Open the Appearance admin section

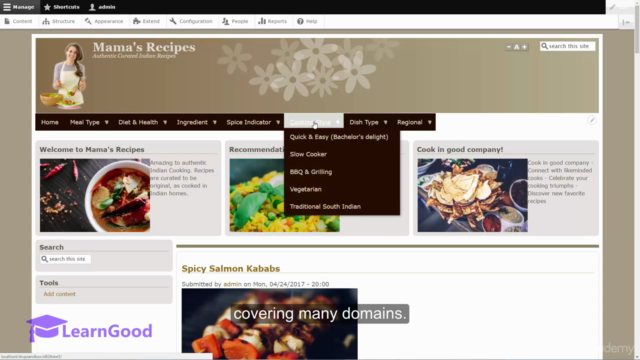104,21
